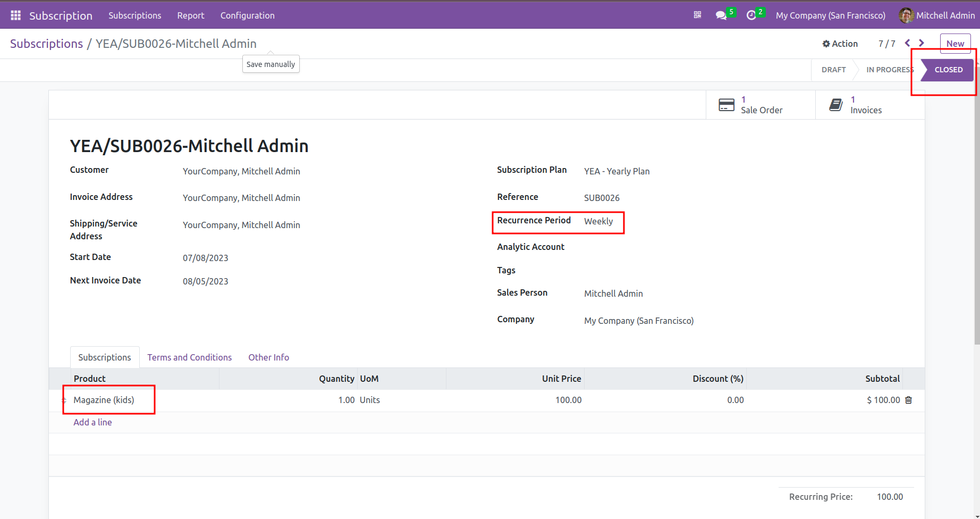Open the Configuration menu

pos(247,15)
